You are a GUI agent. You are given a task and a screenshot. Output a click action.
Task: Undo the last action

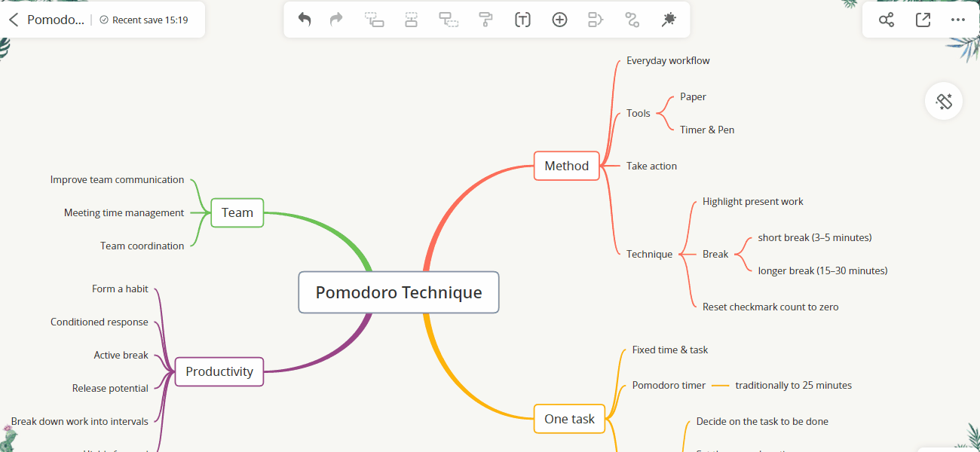coord(304,20)
